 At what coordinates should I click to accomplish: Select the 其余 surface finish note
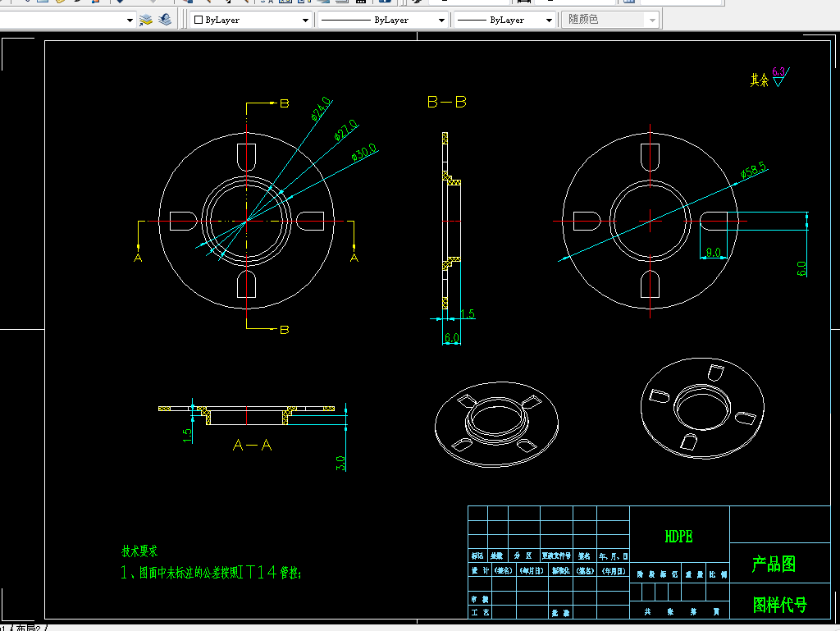(759, 80)
